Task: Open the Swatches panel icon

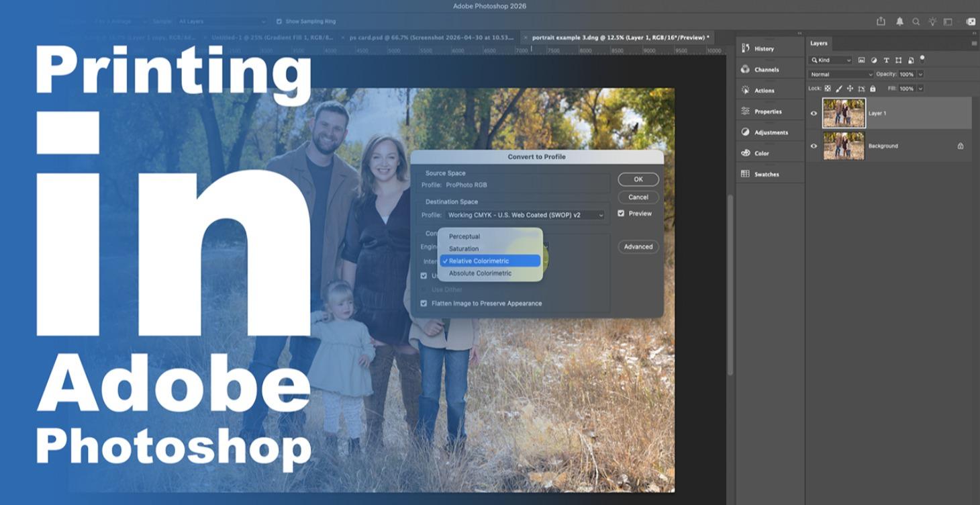Action: click(x=745, y=173)
